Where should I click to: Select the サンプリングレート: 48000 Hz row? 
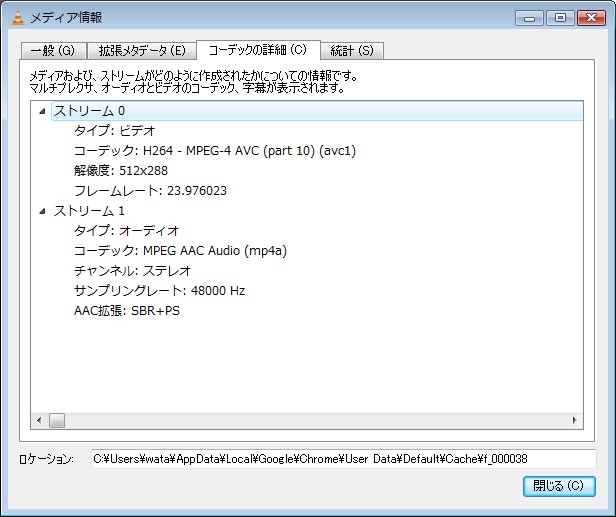[160, 291]
